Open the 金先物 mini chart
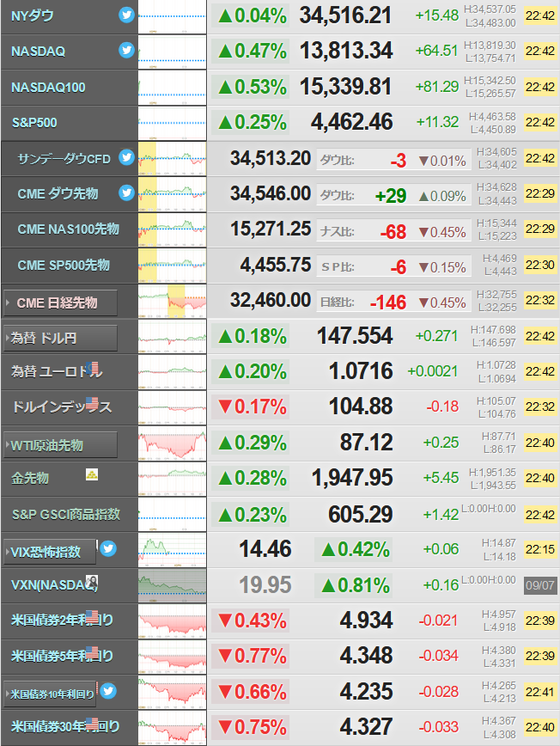 pos(172,479)
